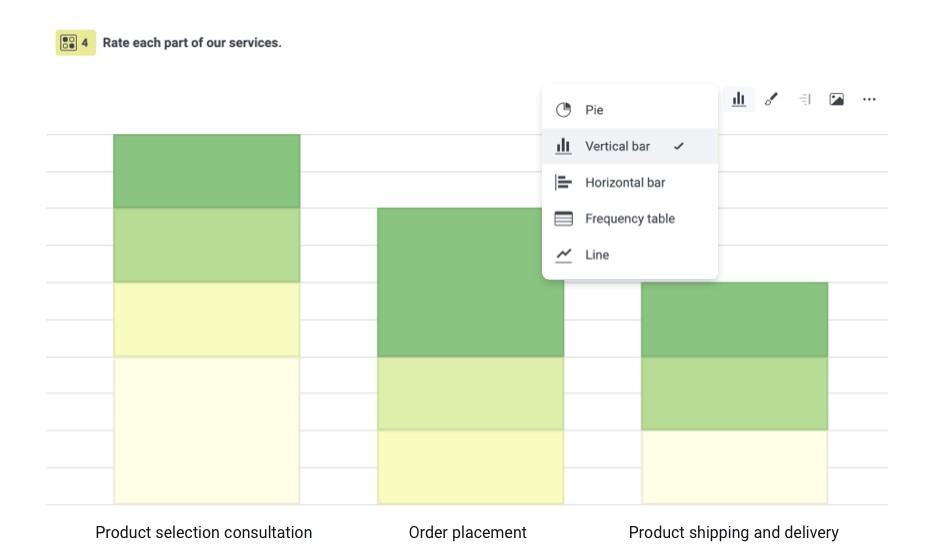936x560 pixels.
Task: Select Frequency table view
Action: click(629, 218)
